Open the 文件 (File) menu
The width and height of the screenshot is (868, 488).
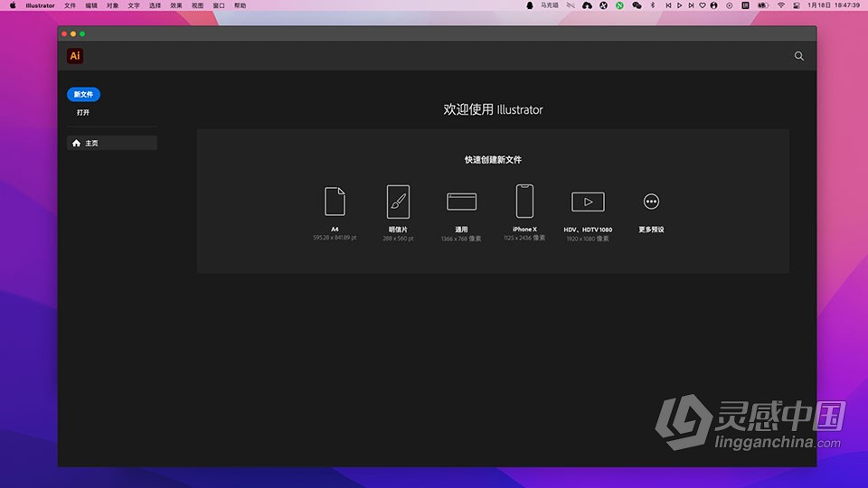(71, 5)
